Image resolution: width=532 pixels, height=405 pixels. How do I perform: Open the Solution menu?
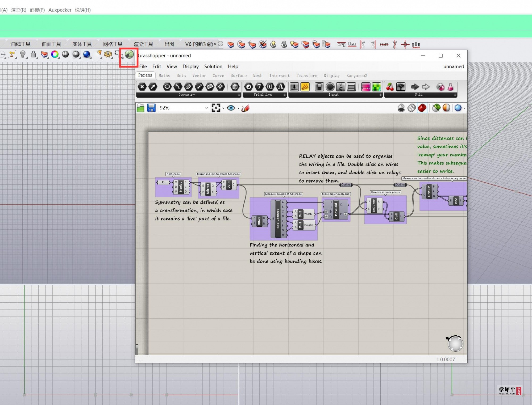(213, 66)
